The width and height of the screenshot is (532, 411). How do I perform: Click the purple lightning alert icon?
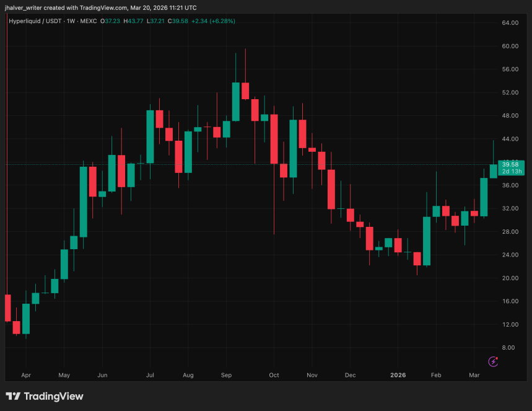[x=492, y=361]
